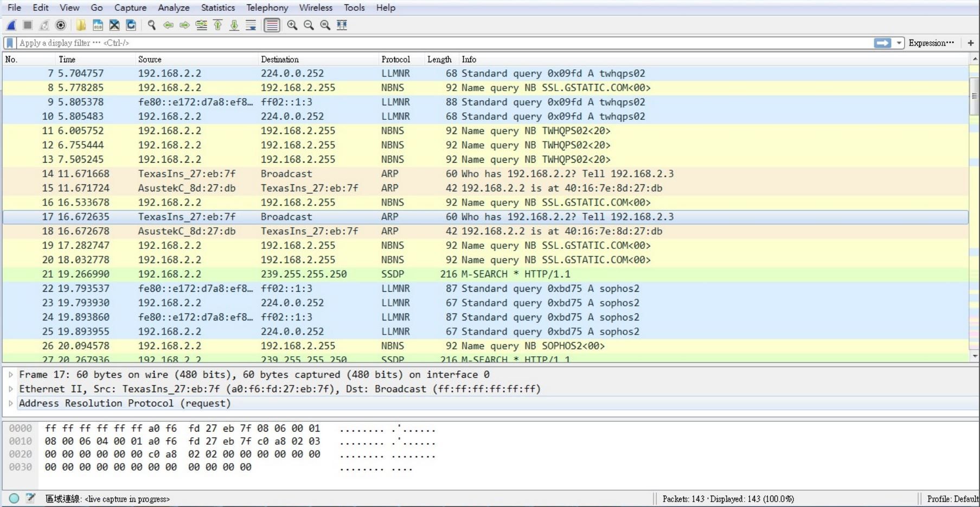The width and height of the screenshot is (980, 507).
Task: Open the Telephony menu
Action: point(267,8)
